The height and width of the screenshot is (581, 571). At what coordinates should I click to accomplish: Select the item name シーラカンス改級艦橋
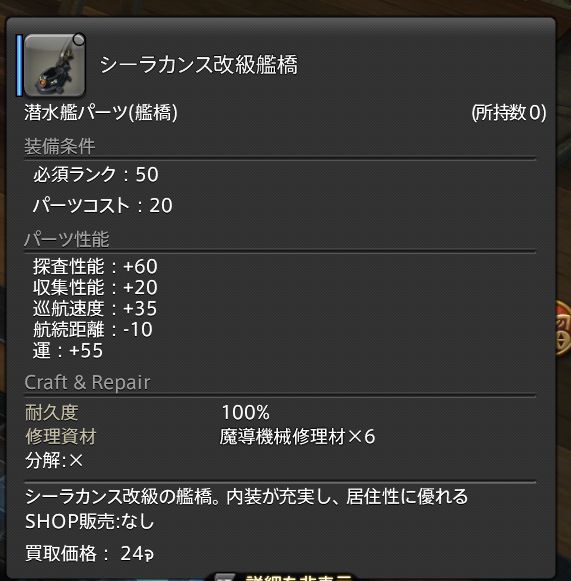(199, 65)
